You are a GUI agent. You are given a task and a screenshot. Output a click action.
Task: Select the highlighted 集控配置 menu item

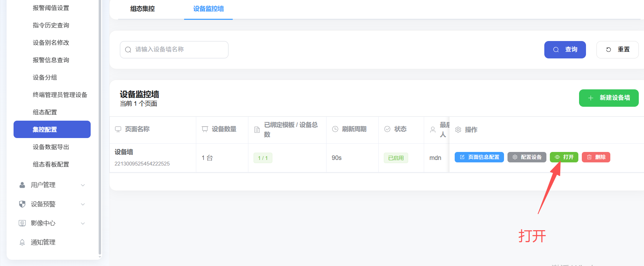(x=52, y=129)
